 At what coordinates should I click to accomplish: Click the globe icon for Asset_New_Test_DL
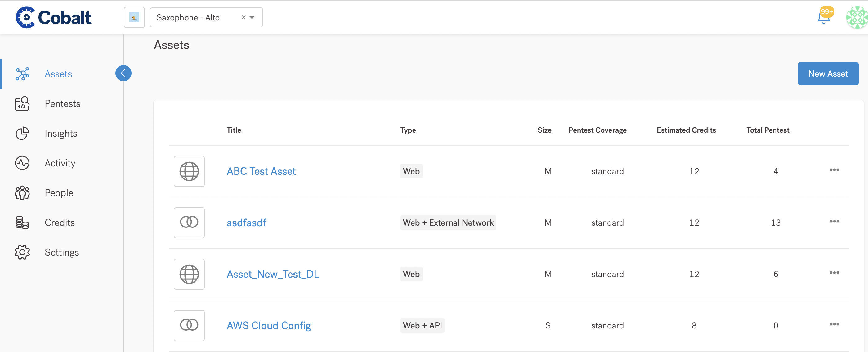[x=189, y=274]
